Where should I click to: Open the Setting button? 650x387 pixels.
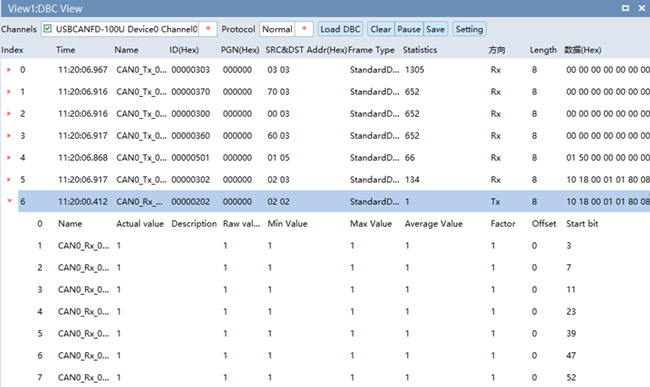tap(469, 29)
